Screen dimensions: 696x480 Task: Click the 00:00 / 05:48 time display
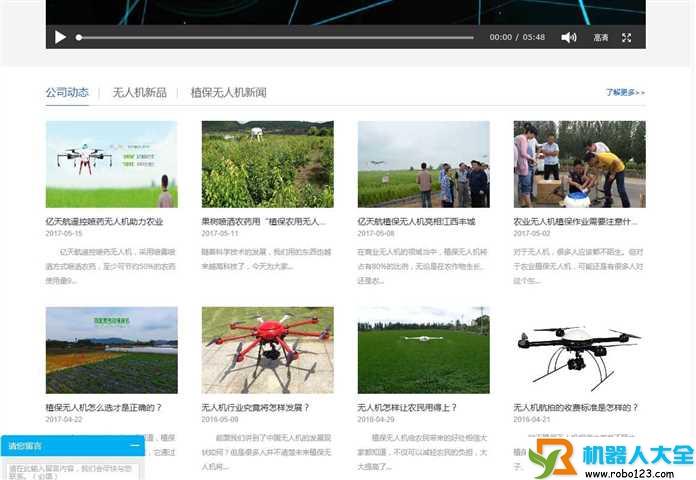517,37
